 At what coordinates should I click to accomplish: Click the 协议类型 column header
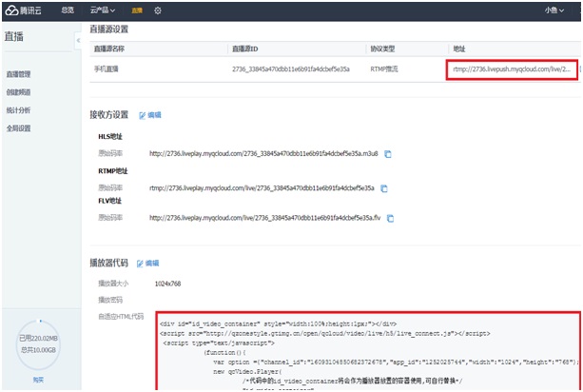(382, 49)
